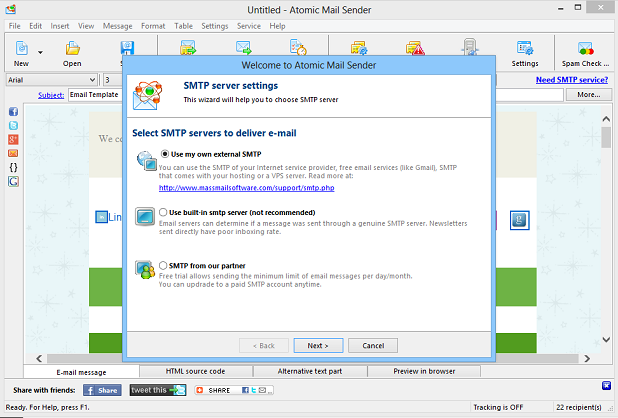Viewport: 618px width, 418px height.
Task: Click the Cancel button in wizard
Action: click(373, 346)
